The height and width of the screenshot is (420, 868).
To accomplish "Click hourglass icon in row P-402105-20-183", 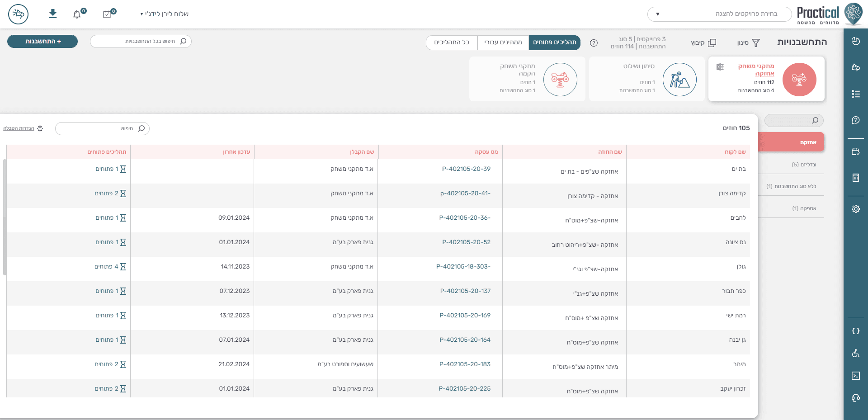I will (x=123, y=364).
